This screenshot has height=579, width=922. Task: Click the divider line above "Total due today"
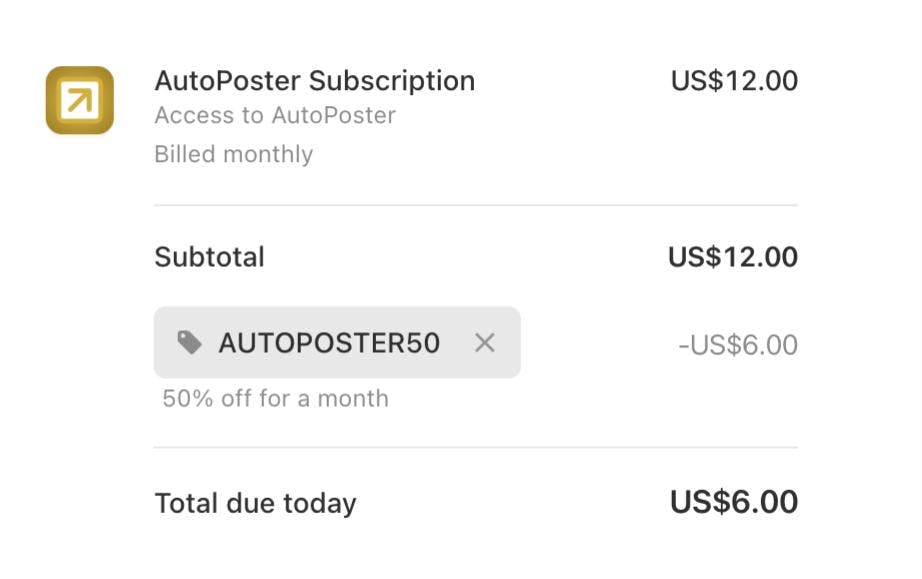pyautogui.click(x=475, y=448)
